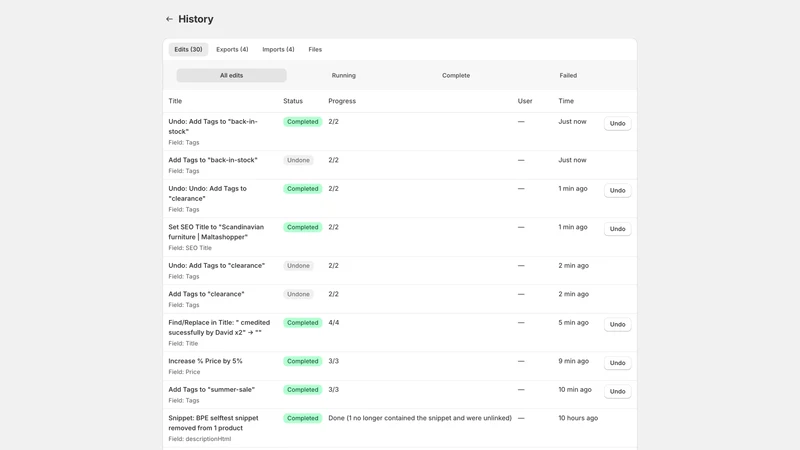This screenshot has width=800, height=450.
Task: Switch to the Files tab
Action: (315, 49)
